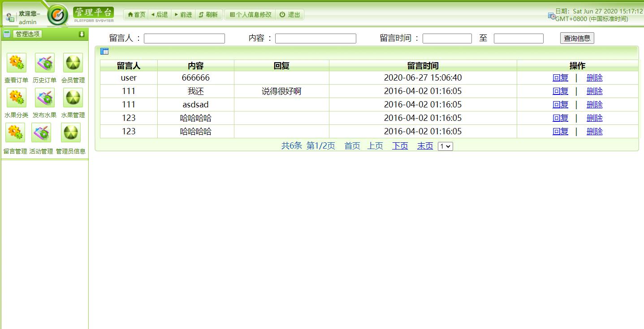Click the 上页 pagination link
This screenshot has height=329, width=644.
tap(376, 146)
